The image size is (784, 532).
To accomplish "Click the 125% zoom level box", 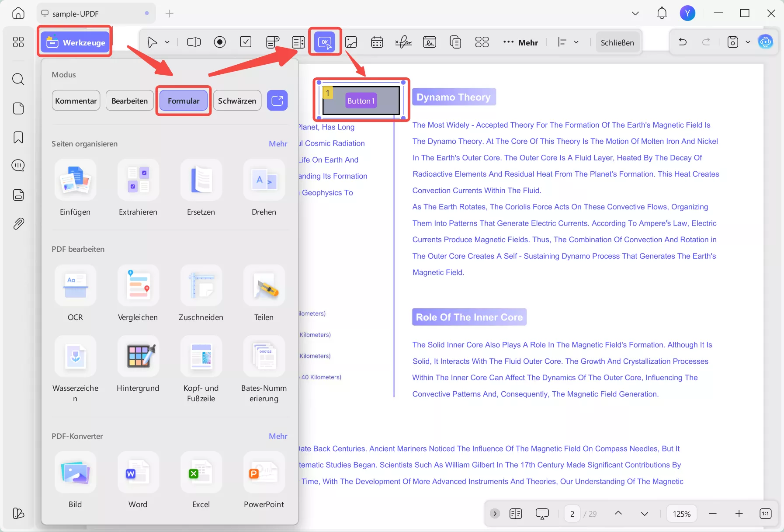I will click(x=681, y=514).
